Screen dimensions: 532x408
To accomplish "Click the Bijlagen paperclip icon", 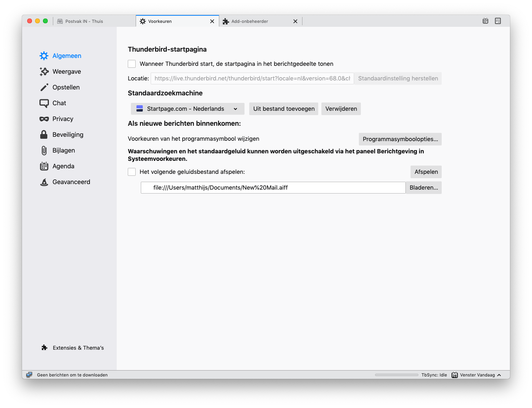I will (44, 151).
